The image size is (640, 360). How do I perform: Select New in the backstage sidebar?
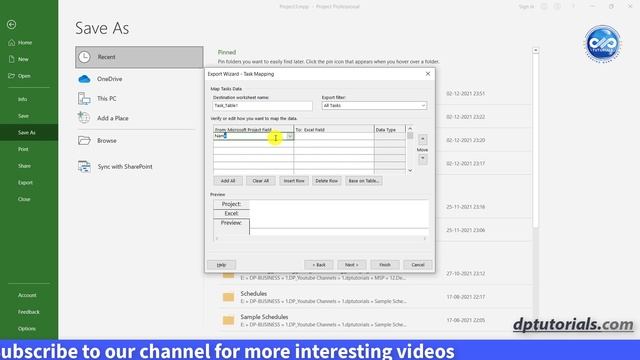coord(18,59)
